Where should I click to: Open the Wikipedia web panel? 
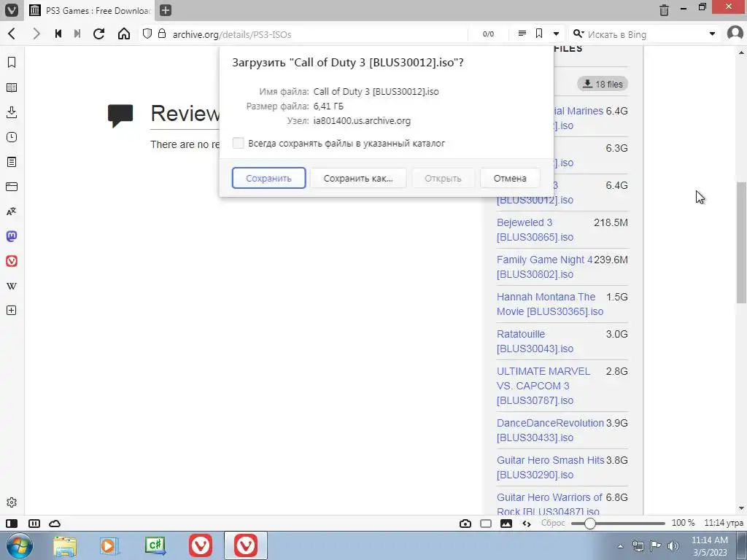pyautogui.click(x=12, y=286)
